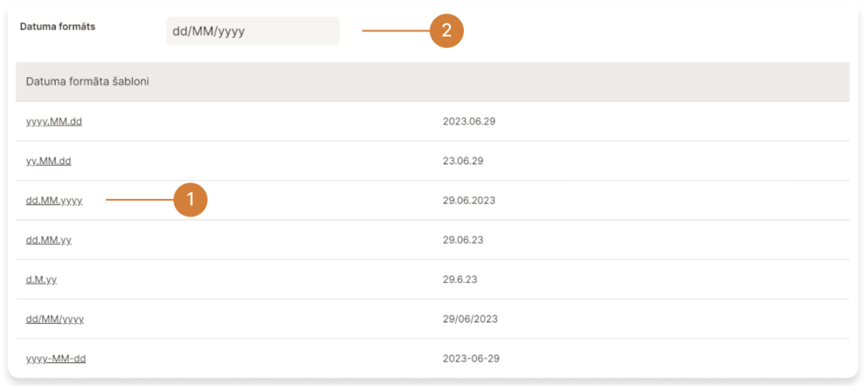
Task: Focus the Datuma formāts input field
Action: 253,31
